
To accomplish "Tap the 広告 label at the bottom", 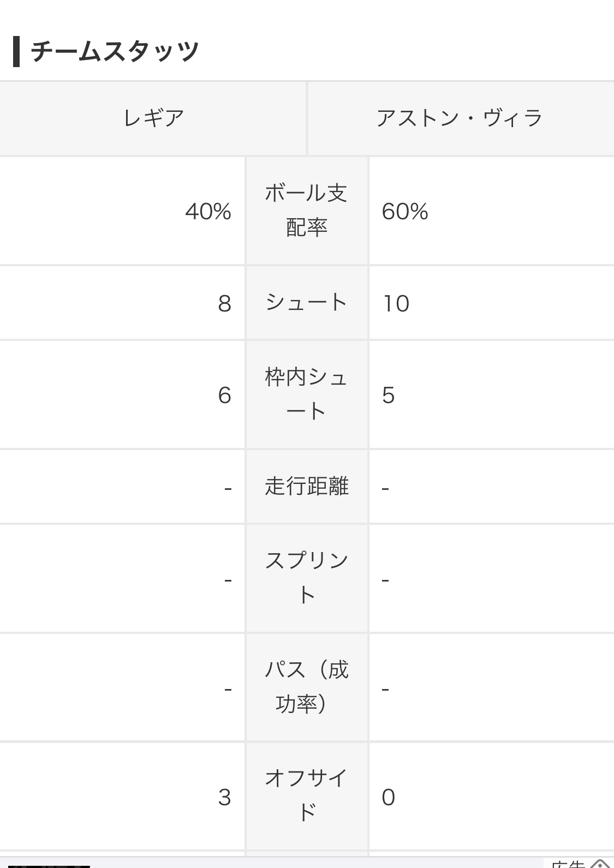I will (568, 865).
